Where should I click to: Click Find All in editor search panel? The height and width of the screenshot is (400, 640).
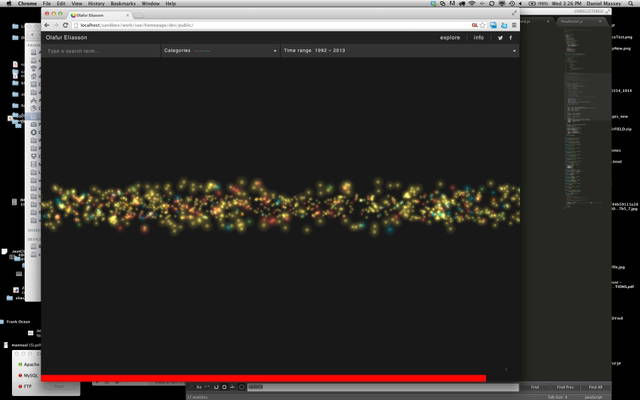(596, 387)
